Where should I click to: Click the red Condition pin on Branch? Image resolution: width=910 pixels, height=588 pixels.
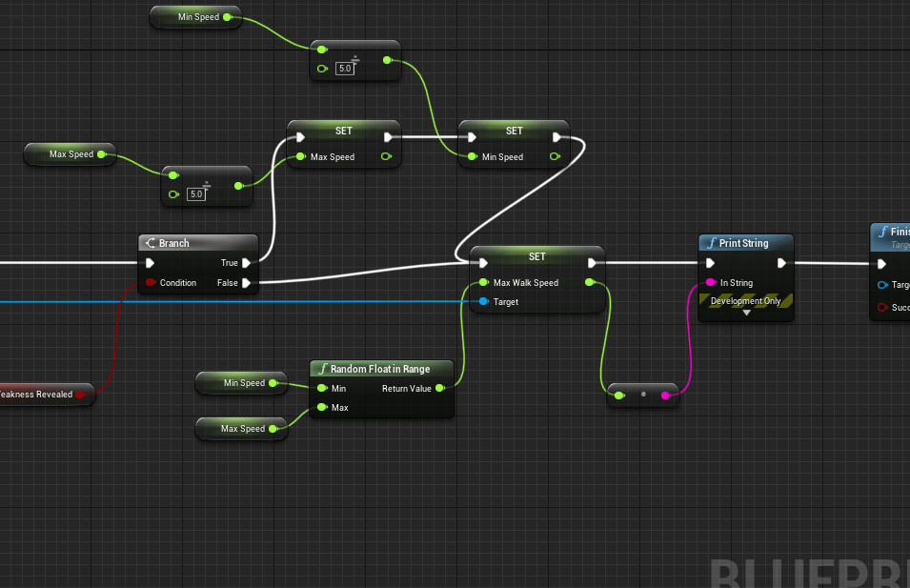click(151, 283)
